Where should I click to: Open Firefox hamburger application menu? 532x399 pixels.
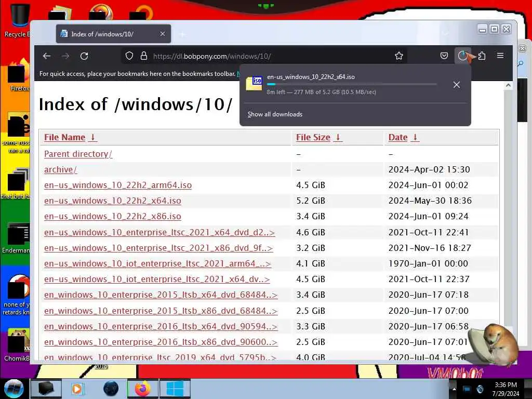pos(500,56)
